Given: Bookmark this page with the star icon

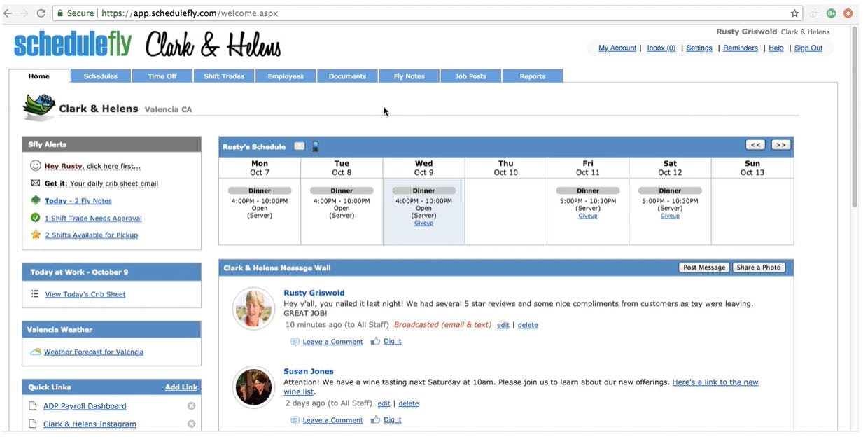Looking at the screenshot, I should pos(794,13).
